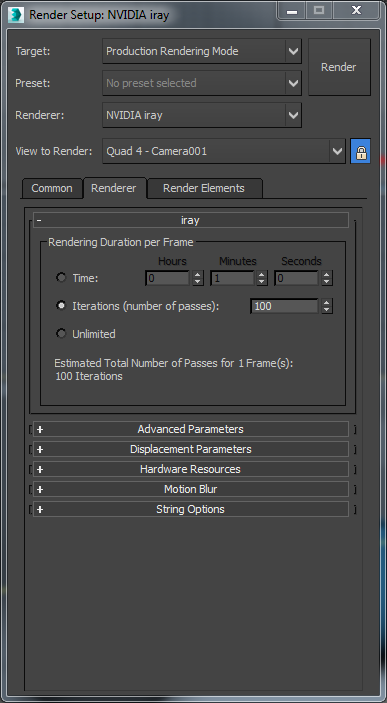Screen dimensions: 387x703
Task: Click the Minutes spinner arrows
Action: [x=262, y=278]
